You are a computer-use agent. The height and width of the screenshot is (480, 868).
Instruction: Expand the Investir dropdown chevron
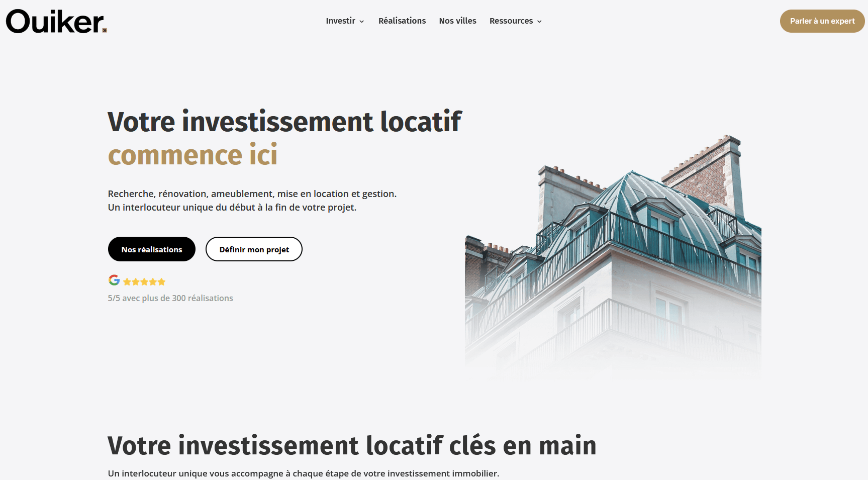click(361, 22)
